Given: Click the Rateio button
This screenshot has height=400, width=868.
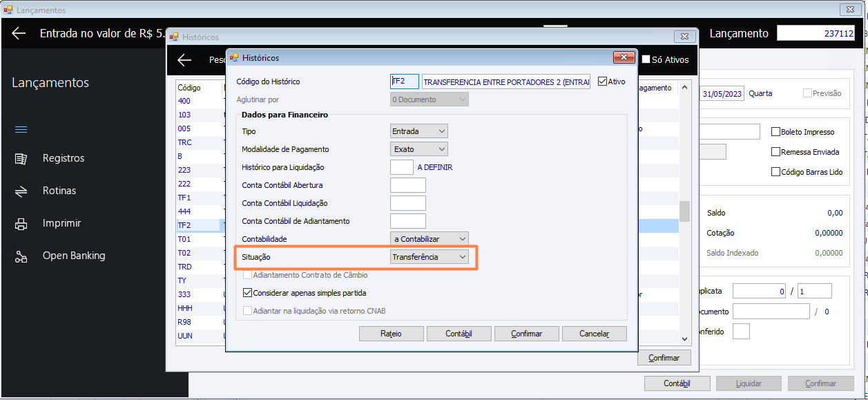Looking at the screenshot, I should pyautogui.click(x=391, y=334).
